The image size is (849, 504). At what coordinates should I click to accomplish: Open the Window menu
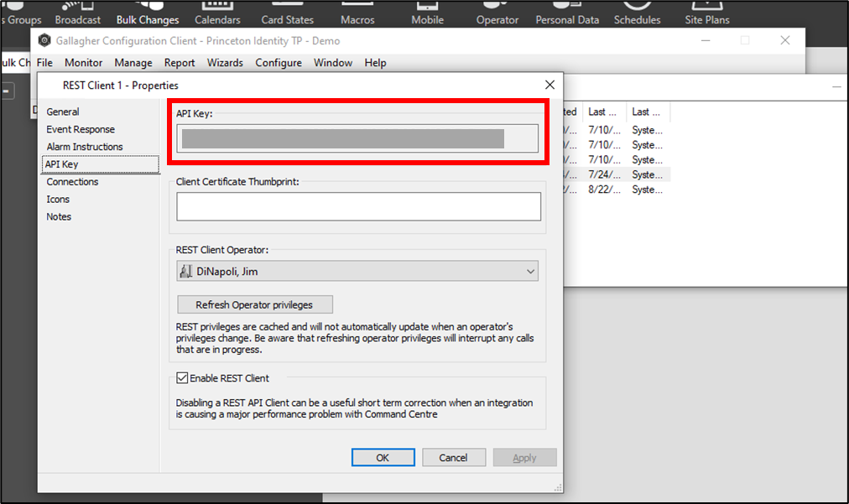pyautogui.click(x=333, y=63)
